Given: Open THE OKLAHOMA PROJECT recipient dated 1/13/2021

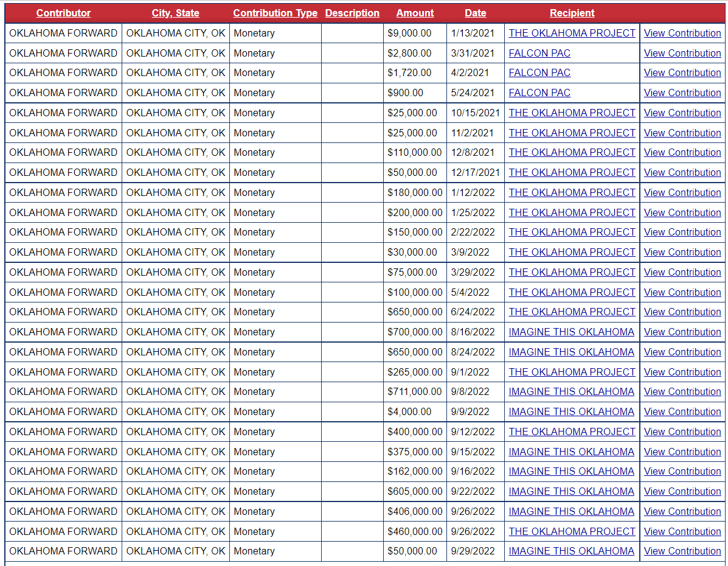Looking at the screenshot, I should 572,33.
